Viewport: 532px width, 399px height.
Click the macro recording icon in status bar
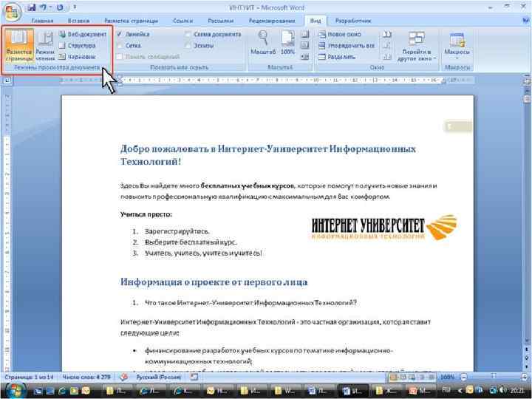click(x=194, y=377)
